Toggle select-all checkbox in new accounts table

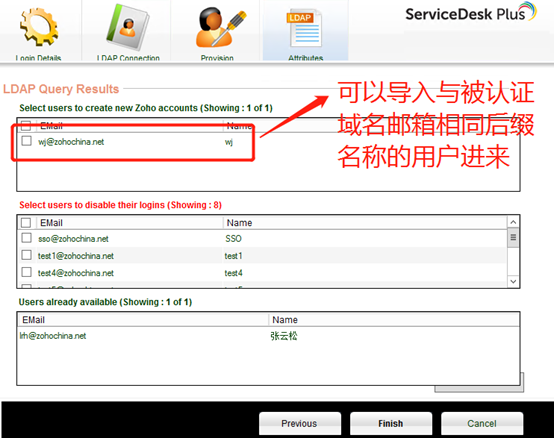25,125
